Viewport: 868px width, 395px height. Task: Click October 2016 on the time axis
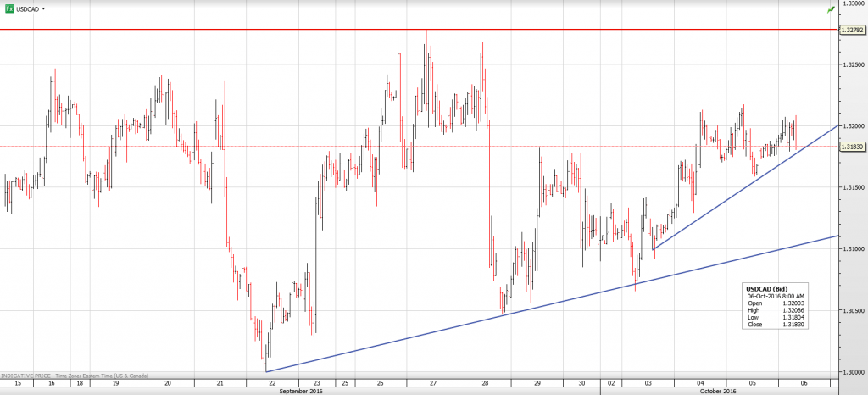click(x=717, y=392)
